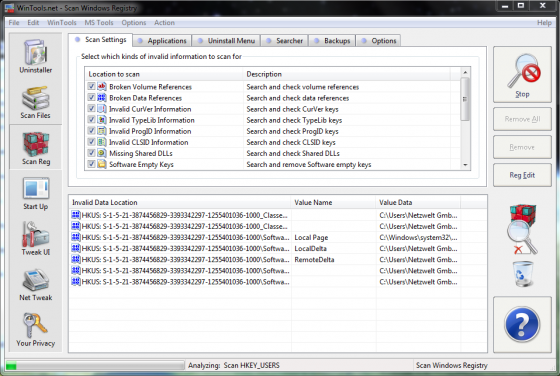The width and height of the screenshot is (560, 376).
Task: Toggle Invalid CurVer Information checkbox
Action: click(91, 109)
